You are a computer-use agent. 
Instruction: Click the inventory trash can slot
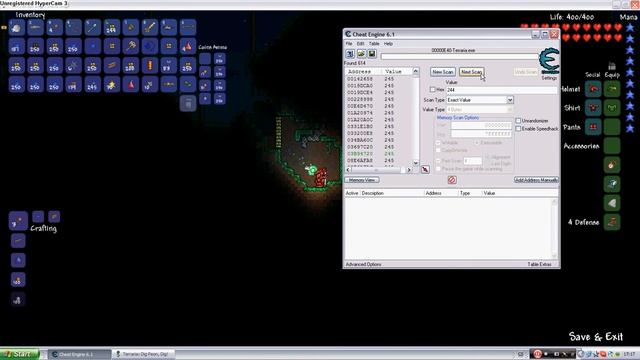(x=188, y=103)
